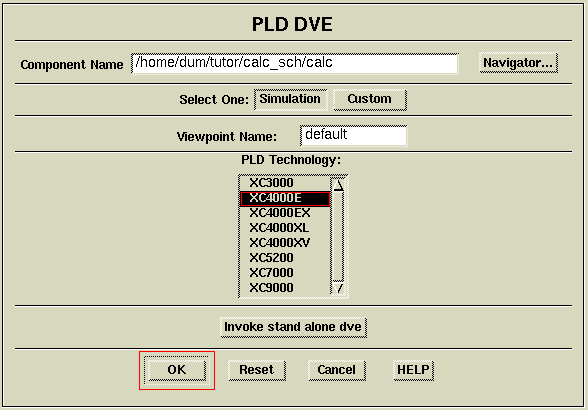This screenshot has height=410, width=588.
Task: Choose XC4000EX technology
Action: pyautogui.click(x=285, y=213)
